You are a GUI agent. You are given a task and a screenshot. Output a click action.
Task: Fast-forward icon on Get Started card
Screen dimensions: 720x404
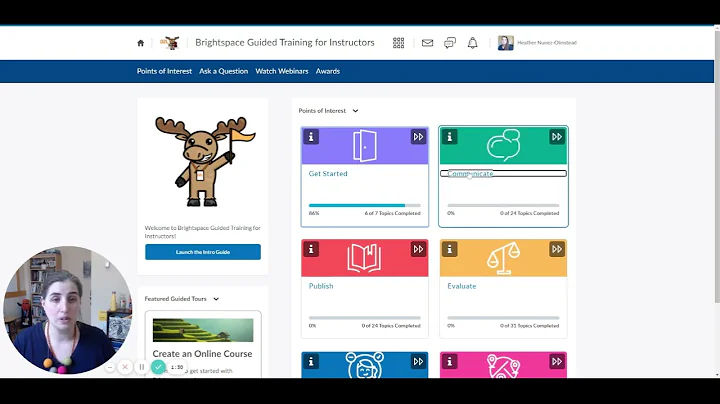pos(418,137)
